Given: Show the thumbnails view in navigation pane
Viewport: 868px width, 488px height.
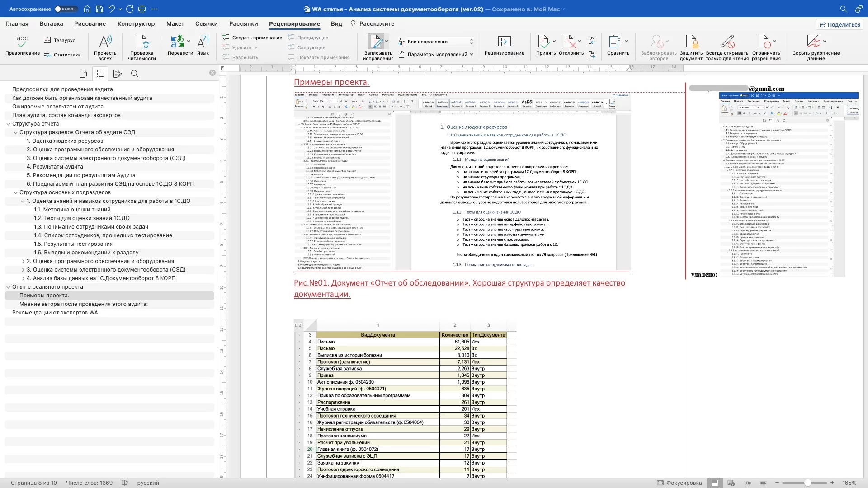Looking at the screenshot, I should click(83, 73).
